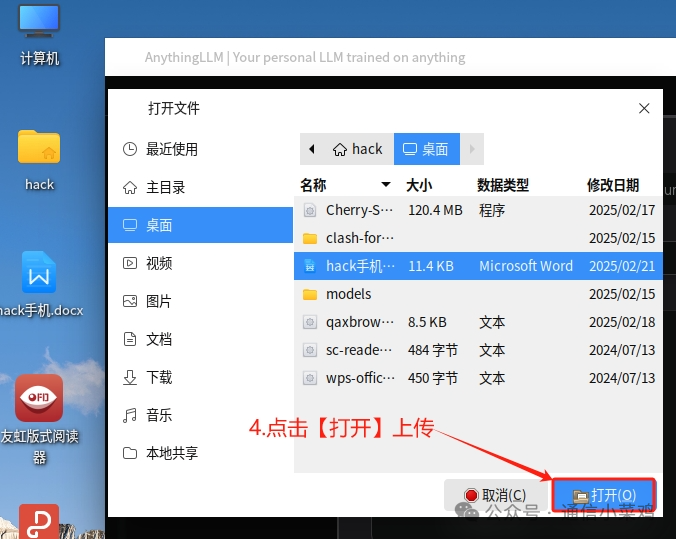Image resolution: width=676 pixels, height=539 pixels.
Task: Click the folder icon beside 本地共享
Action: (130, 453)
